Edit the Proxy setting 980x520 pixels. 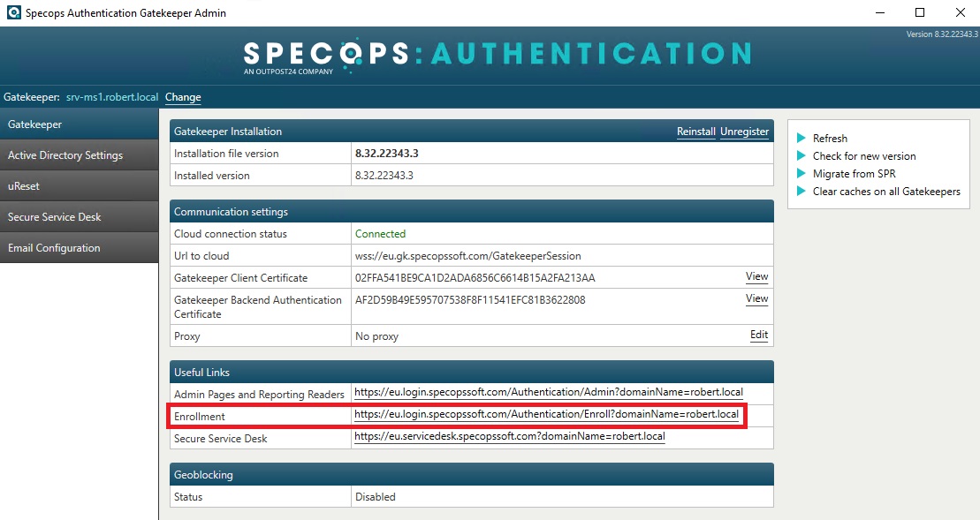pyautogui.click(x=759, y=335)
